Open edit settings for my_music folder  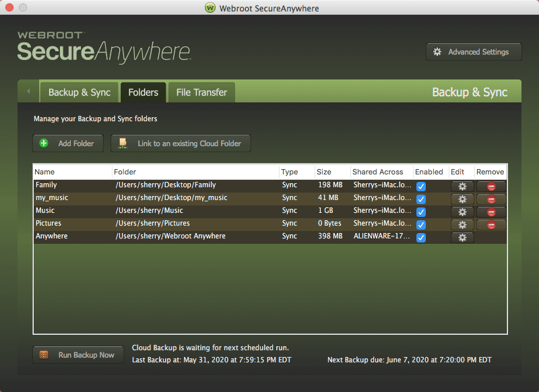pyautogui.click(x=462, y=199)
